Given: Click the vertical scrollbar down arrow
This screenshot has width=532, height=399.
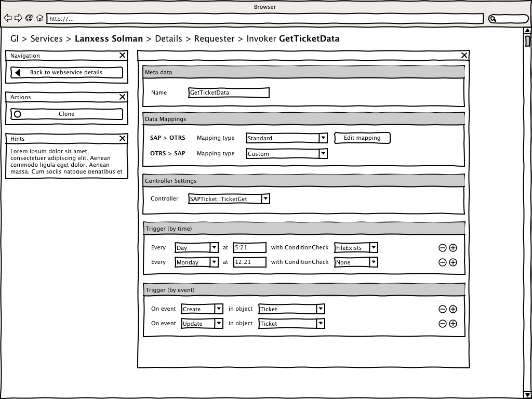Looking at the screenshot, I should pyautogui.click(x=527, y=394).
